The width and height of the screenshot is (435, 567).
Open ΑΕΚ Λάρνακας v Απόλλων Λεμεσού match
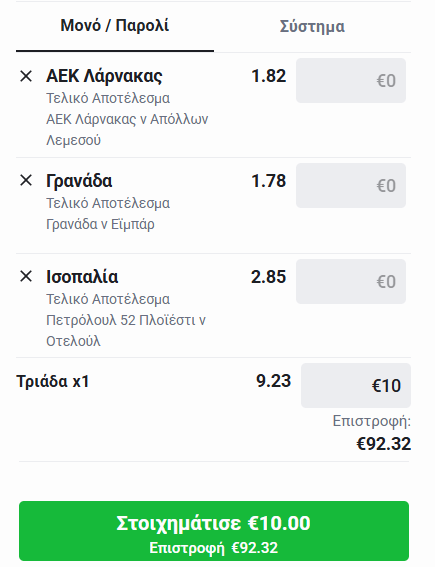click(x=127, y=129)
